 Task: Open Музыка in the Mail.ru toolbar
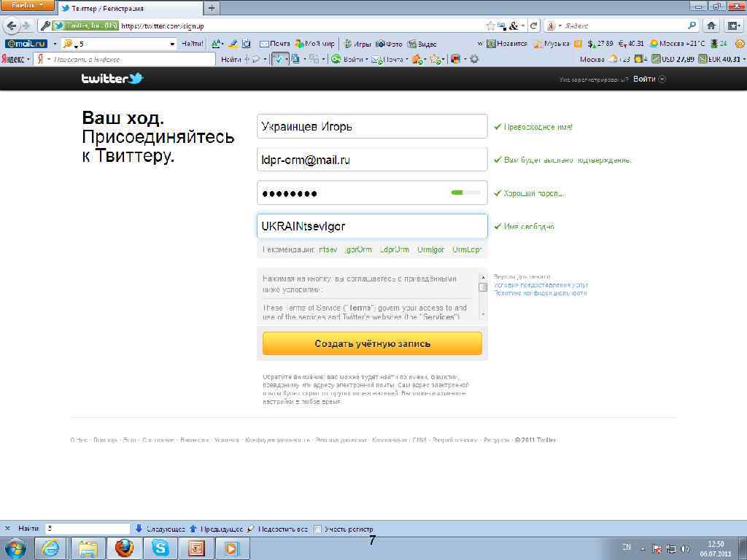(551, 44)
